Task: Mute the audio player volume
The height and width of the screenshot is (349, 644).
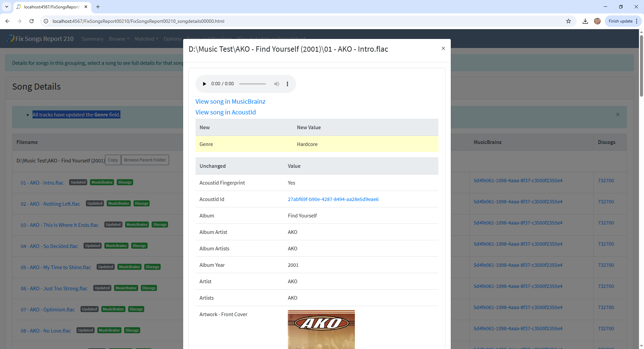Action: 276,84
